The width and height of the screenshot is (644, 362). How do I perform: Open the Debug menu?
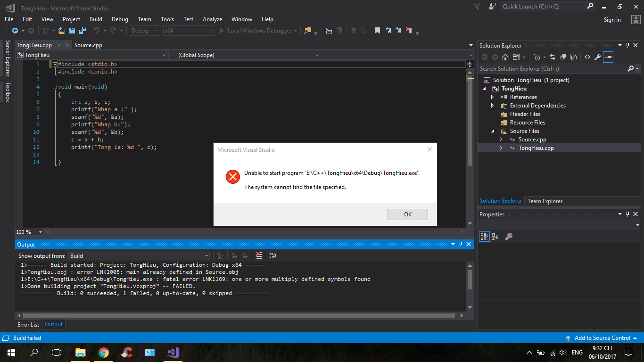120,19
